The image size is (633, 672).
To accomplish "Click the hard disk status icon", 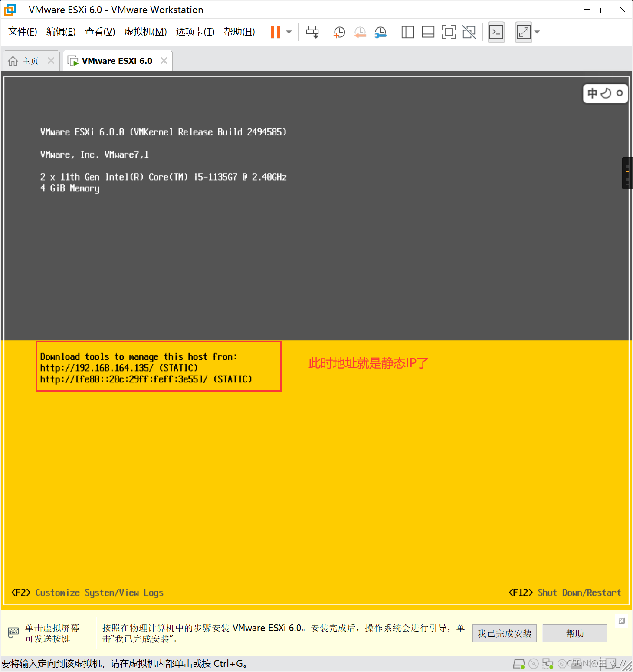I will [519, 664].
